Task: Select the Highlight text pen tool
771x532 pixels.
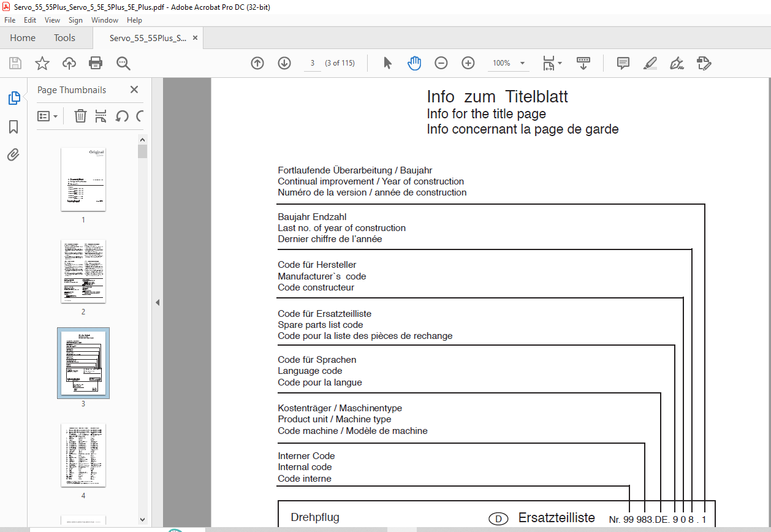Action: pos(650,63)
